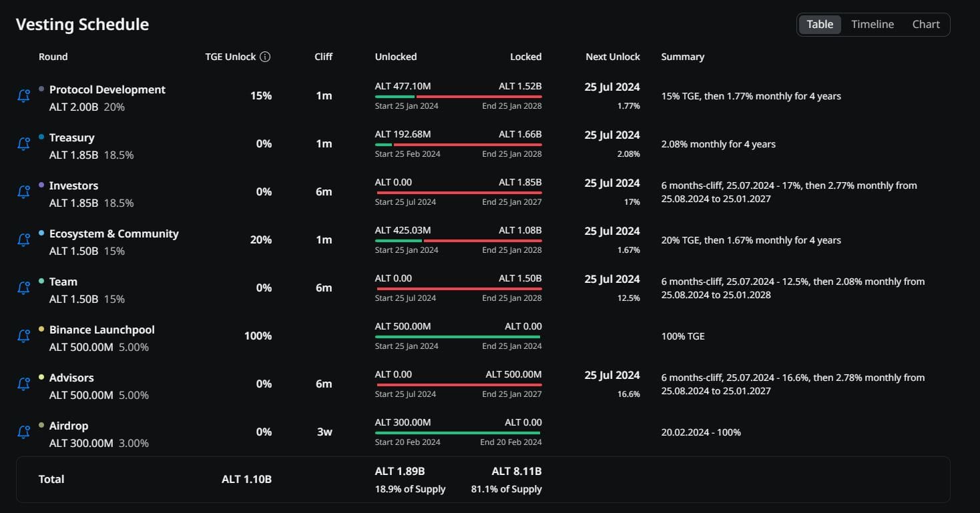Click the 3w cliff value for Airdrop
This screenshot has width=980, height=513.
tap(324, 432)
